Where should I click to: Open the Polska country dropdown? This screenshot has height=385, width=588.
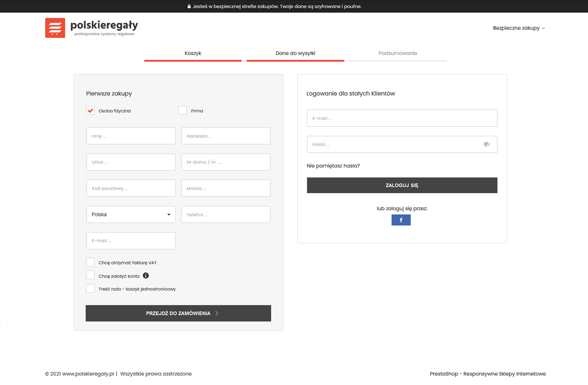[x=131, y=215]
